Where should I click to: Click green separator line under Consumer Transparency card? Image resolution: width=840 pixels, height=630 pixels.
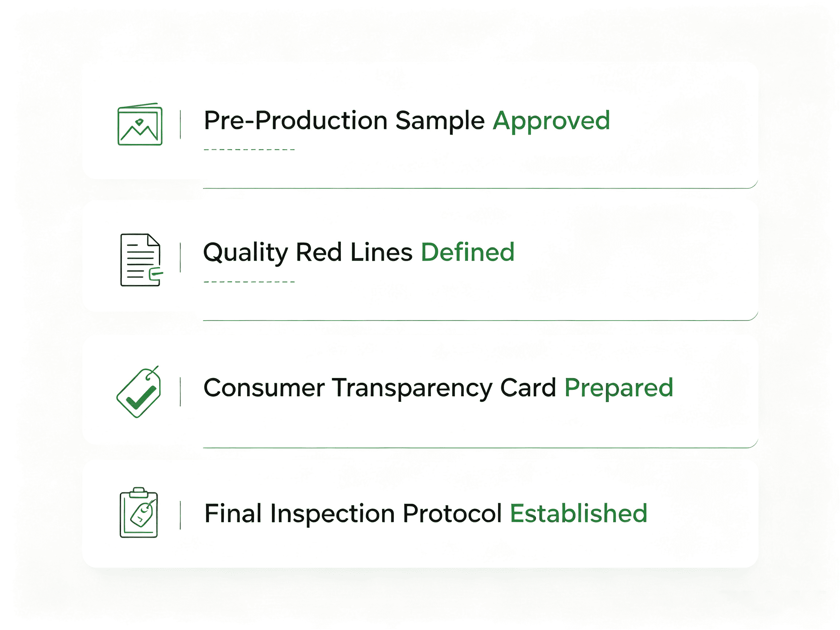pyautogui.click(x=481, y=447)
